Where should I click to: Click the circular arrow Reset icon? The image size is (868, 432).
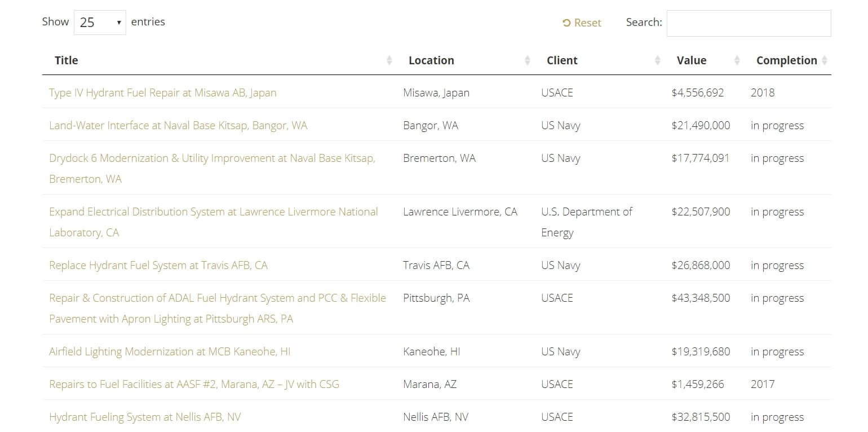(566, 23)
